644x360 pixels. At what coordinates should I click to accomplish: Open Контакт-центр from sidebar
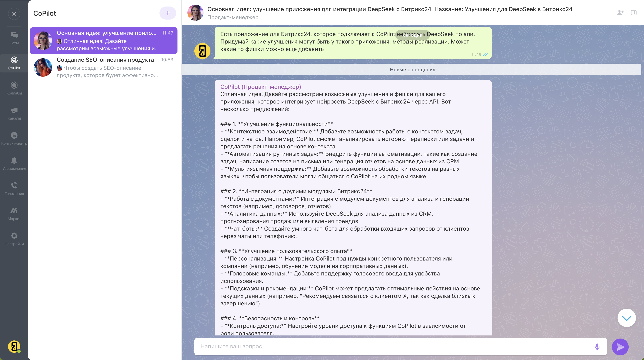click(x=14, y=138)
